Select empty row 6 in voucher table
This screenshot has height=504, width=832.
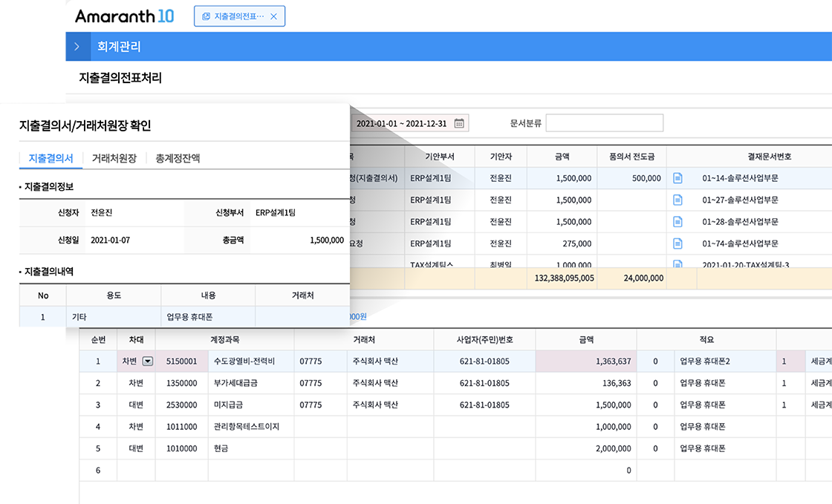pos(455,470)
